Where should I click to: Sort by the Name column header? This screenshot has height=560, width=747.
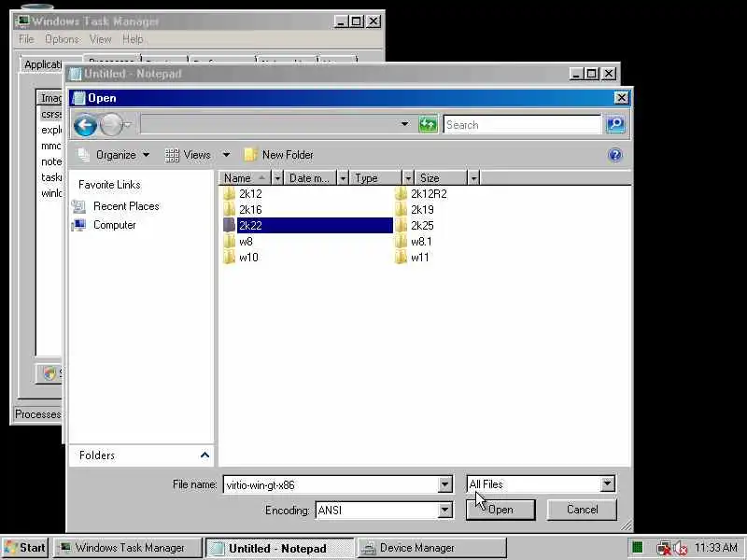tap(245, 178)
